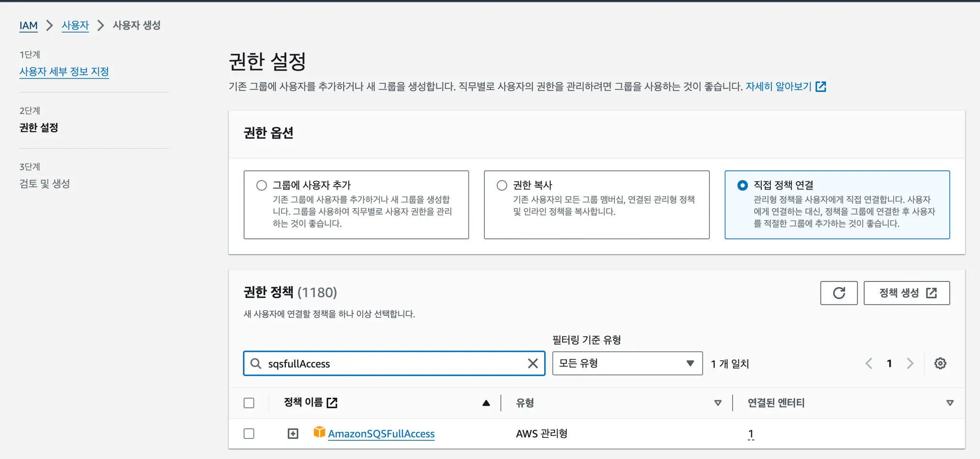Click the 사용자 생성 breadcrumb text

(136, 25)
